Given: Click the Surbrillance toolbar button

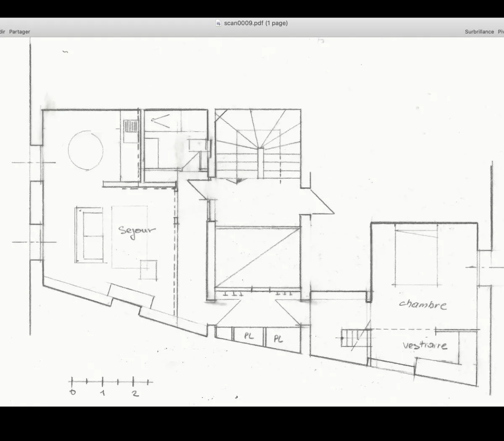Looking at the screenshot, I should 479,32.
